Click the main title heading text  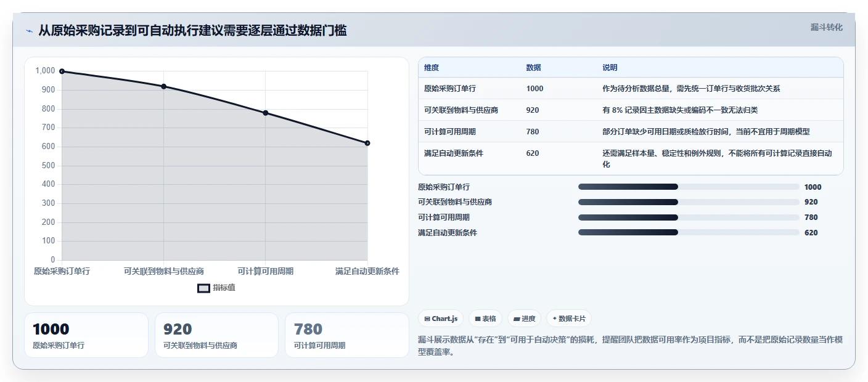[192, 30]
